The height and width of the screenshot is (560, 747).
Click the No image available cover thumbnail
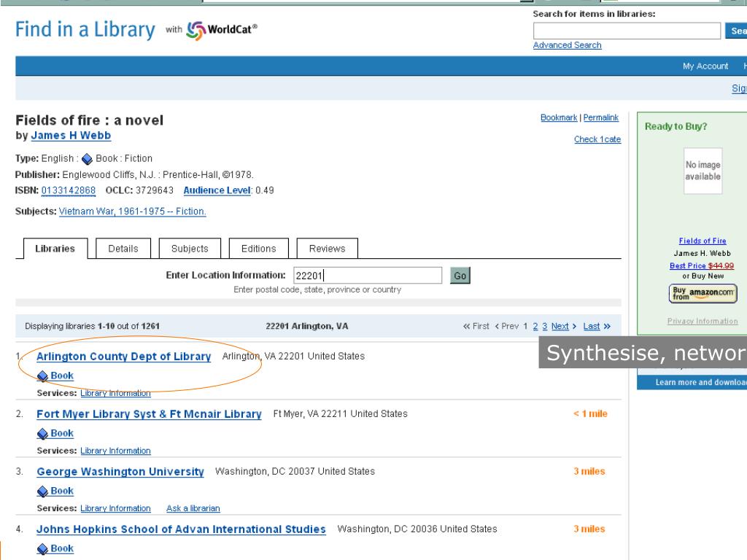[x=703, y=171]
